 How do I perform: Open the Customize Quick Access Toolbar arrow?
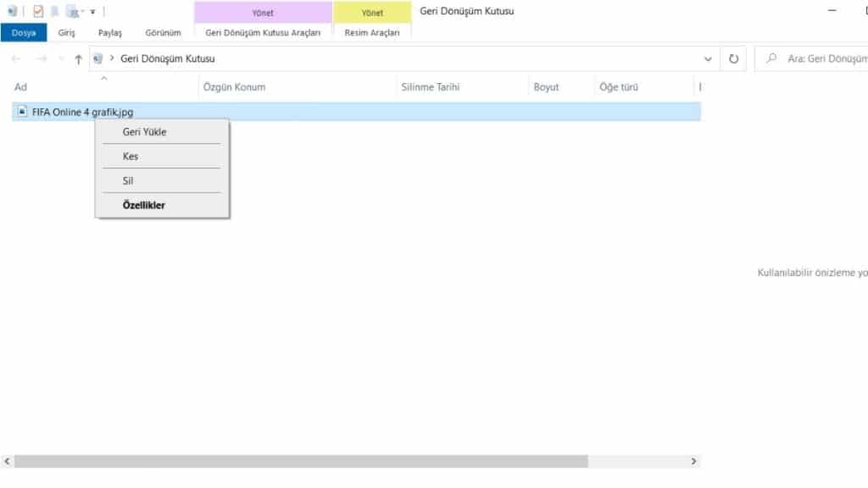[92, 12]
